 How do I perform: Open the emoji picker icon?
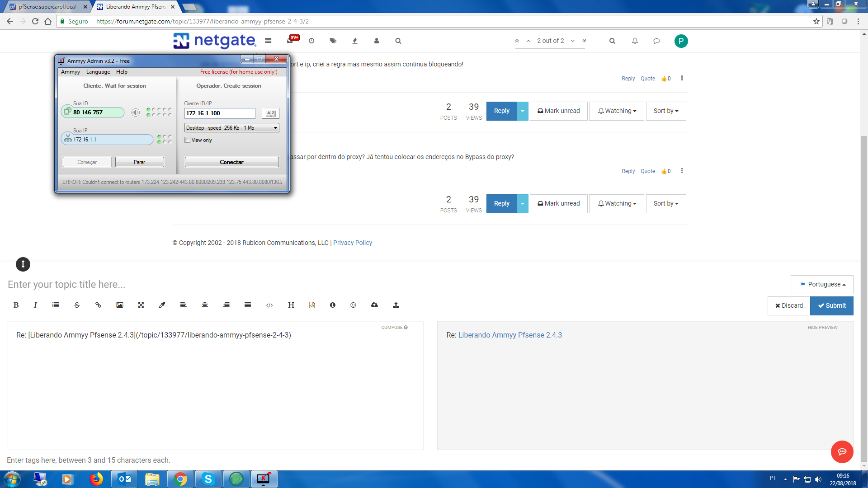tap(353, 305)
